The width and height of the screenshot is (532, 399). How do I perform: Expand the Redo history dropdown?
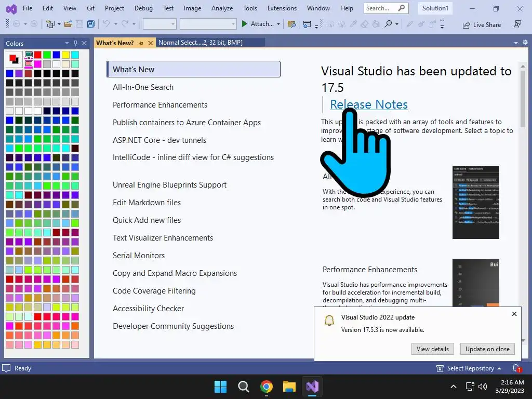pyautogui.click(x=134, y=24)
